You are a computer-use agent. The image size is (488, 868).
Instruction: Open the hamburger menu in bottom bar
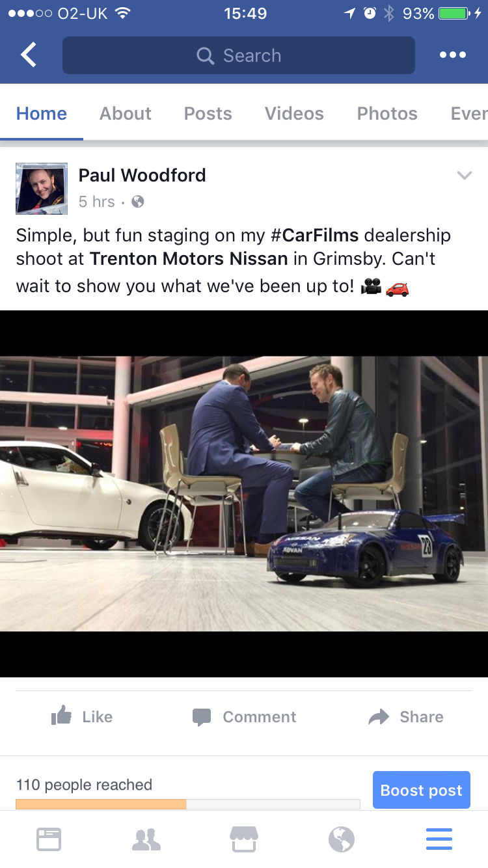point(439,839)
